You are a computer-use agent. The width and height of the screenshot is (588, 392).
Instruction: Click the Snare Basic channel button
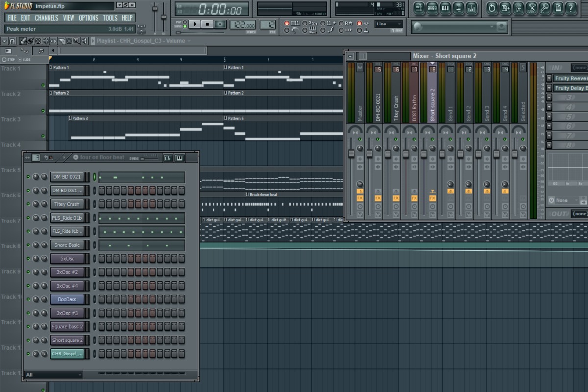click(x=67, y=245)
